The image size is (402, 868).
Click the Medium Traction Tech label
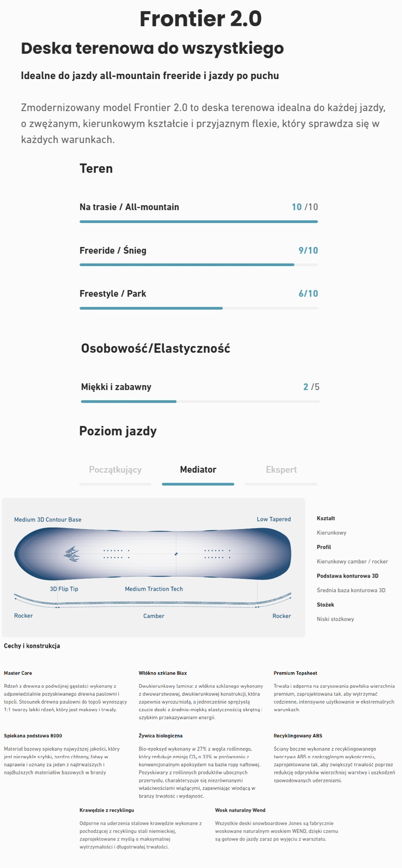[154, 589]
